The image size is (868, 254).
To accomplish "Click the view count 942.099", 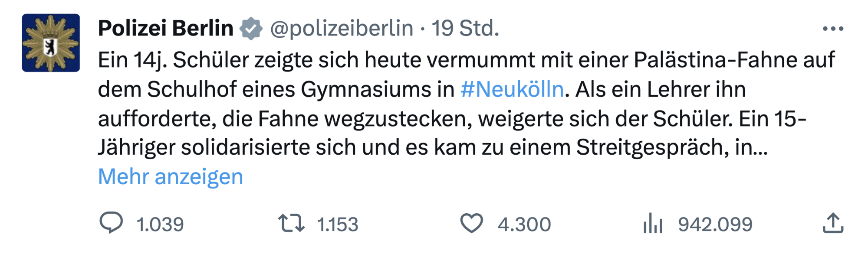I will (x=715, y=225).
